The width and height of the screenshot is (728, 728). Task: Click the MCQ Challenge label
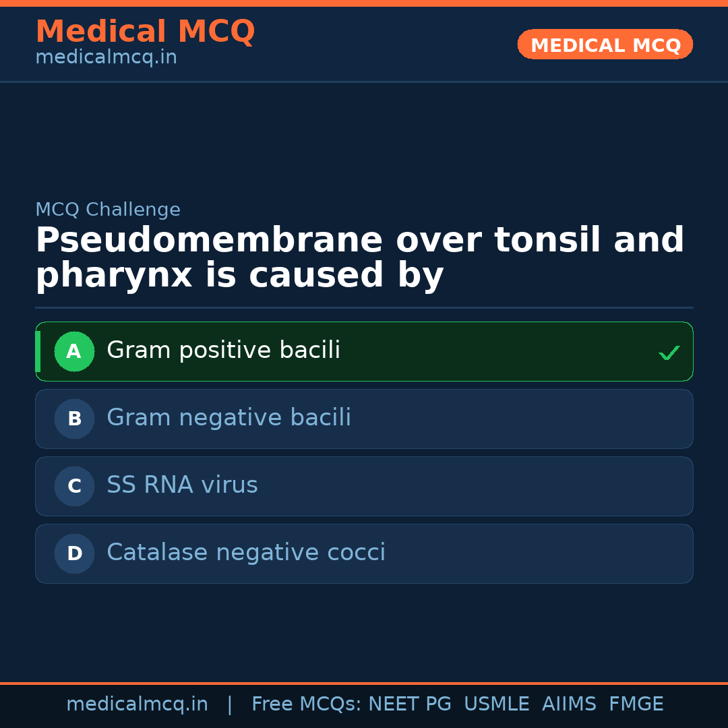[x=108, y=210]
